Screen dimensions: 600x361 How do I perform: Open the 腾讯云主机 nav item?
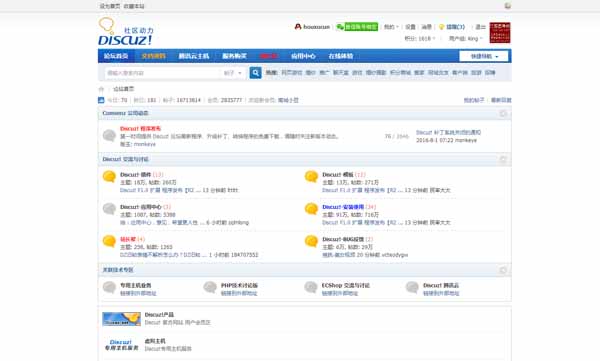(194, 56)
